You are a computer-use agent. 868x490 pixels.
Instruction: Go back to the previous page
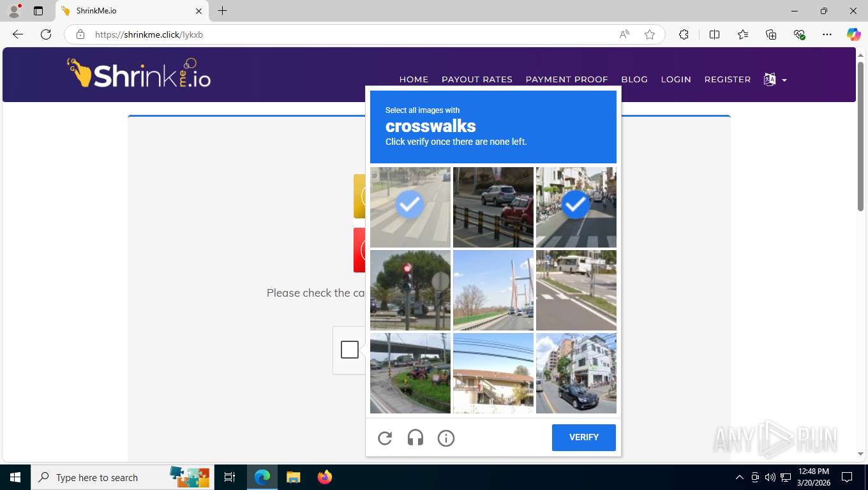tap(18, 34)
